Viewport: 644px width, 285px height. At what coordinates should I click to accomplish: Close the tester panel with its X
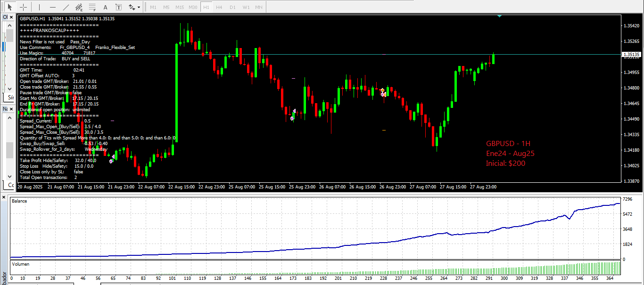(x=4, y=197)
